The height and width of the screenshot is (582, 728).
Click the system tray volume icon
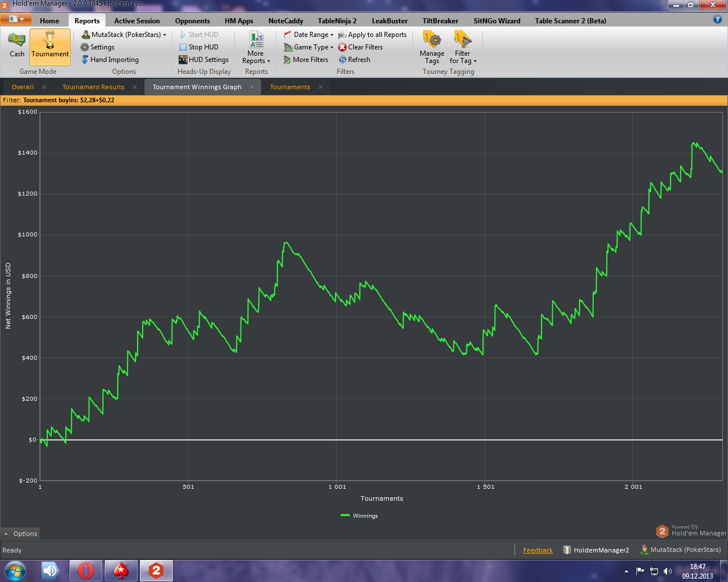click(x=668, y=571)
